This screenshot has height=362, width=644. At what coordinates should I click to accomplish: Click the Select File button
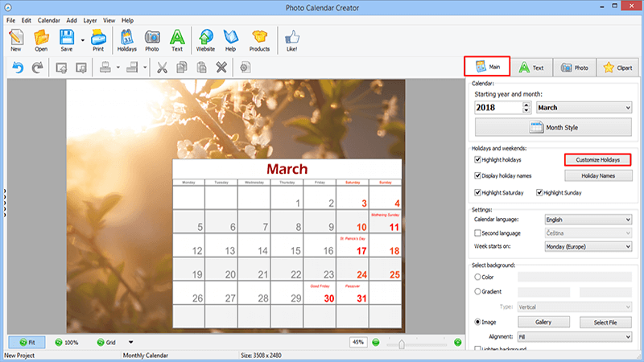pos(605,323)
